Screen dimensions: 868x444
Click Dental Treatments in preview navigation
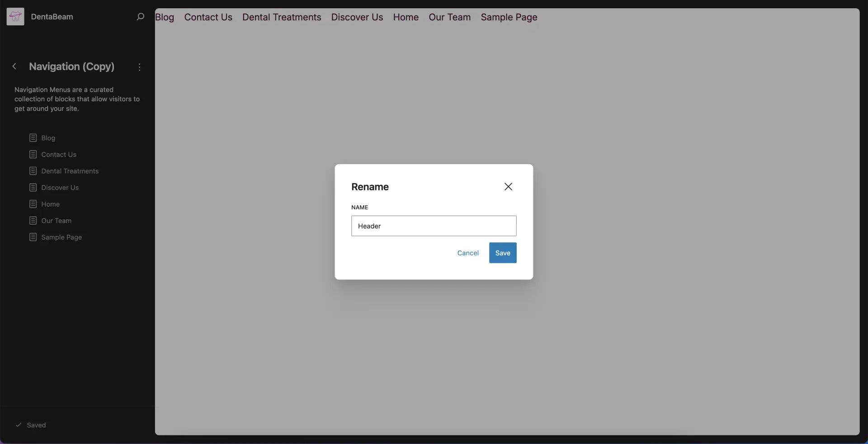282,17
